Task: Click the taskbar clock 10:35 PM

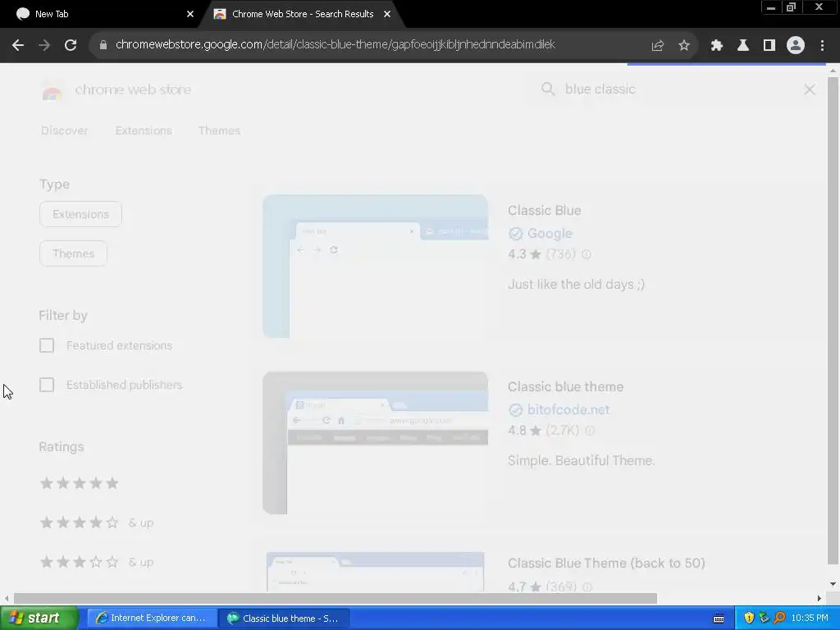Action: pyautogui.click(x=810, y=619)
